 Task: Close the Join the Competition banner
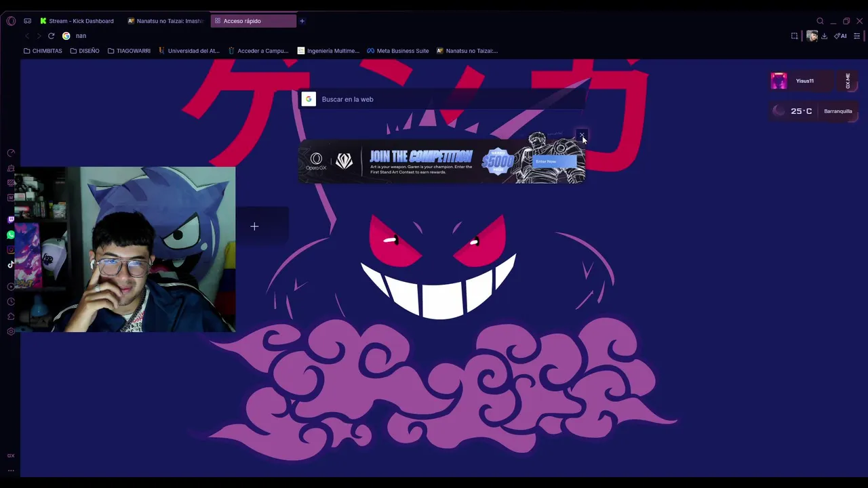[x=581, y=135]
